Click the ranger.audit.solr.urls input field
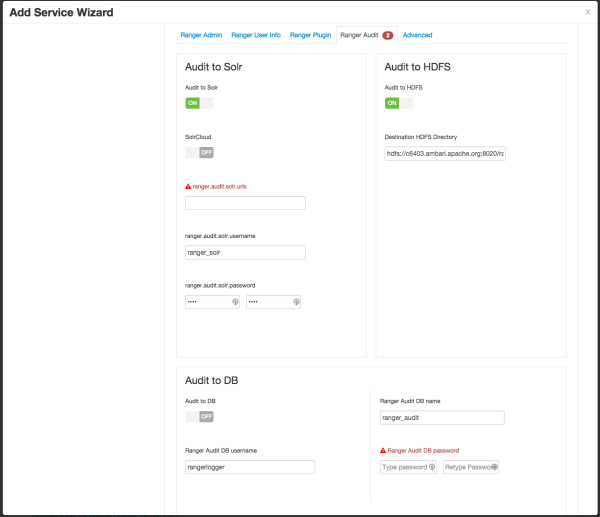Image resolution: width=600 pixels, height=517 pixels. tap(245, 203)
